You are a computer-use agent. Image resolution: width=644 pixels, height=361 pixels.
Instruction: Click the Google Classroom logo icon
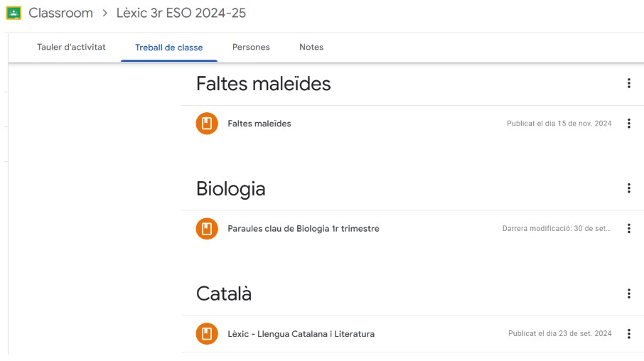pos(14,13)
